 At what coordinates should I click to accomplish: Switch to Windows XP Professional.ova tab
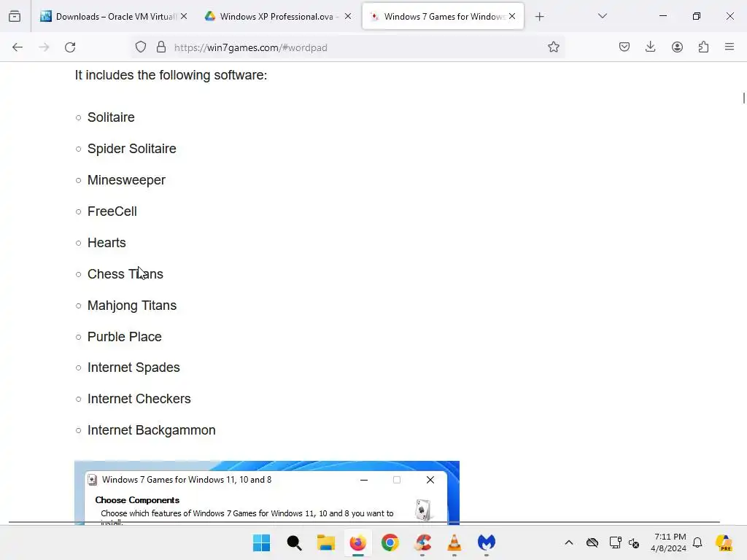click(278, 17)
